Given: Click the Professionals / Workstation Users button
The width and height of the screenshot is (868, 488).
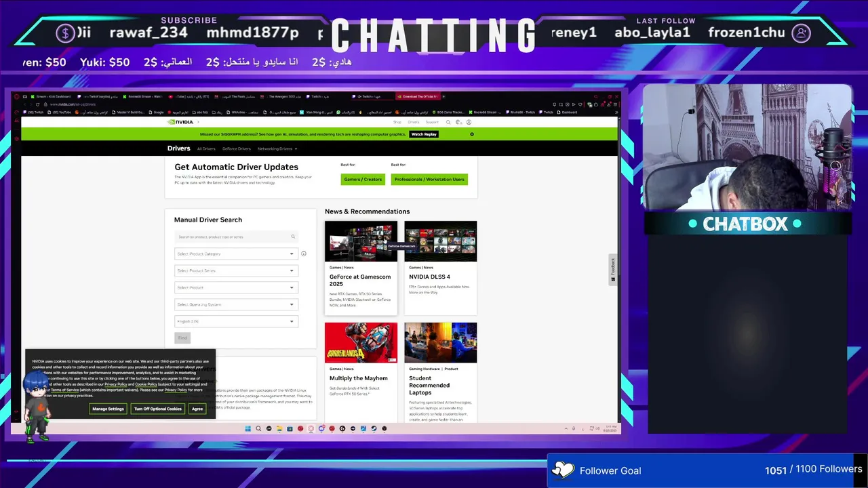Looking at the screenshot, I should pyautogui.click(x=429, y=179).
